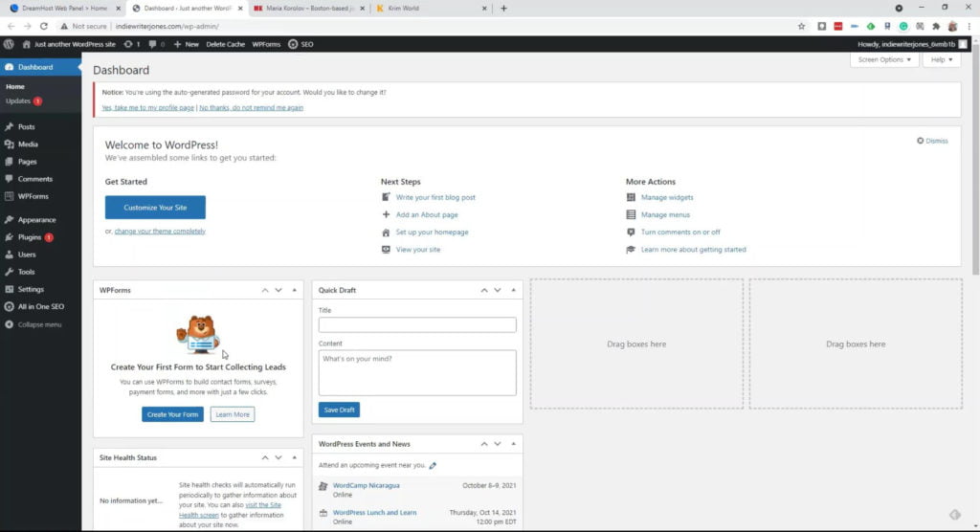Click the WordPress logo in admin bar

[x=9, y=44]
